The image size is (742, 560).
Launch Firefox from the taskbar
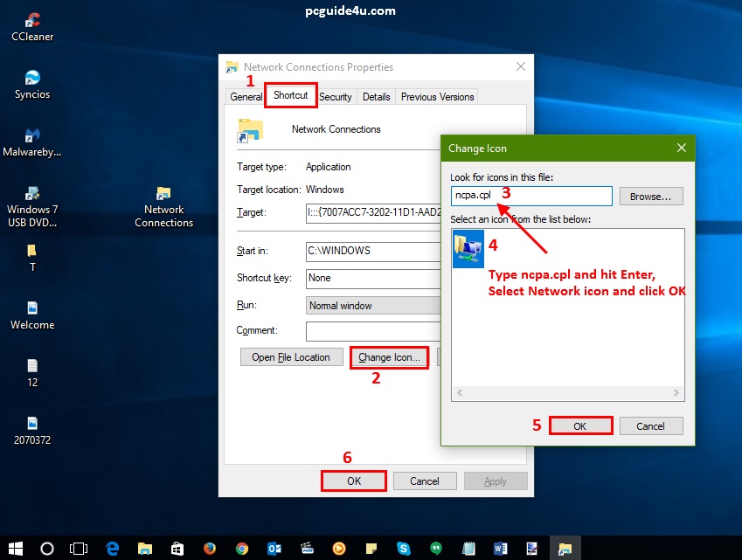coord(209,549)
